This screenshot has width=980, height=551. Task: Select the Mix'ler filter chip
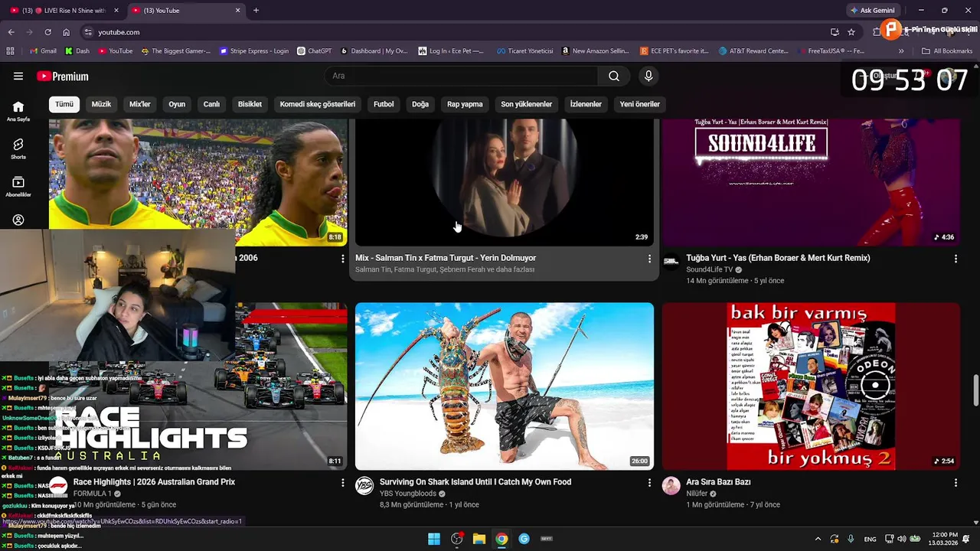[140, 104]
